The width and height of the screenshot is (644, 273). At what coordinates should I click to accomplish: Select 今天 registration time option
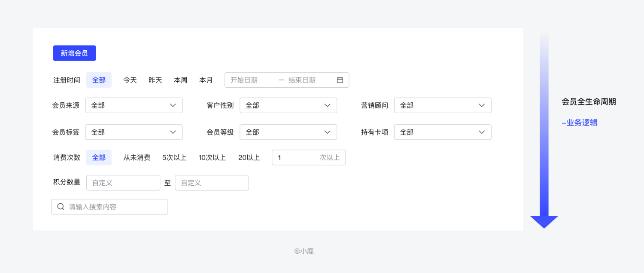130,80
